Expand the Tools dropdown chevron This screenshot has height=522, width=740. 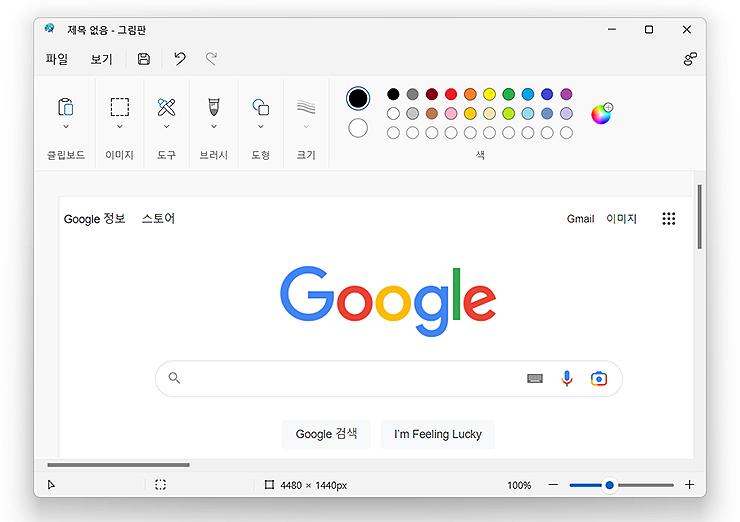166,126
